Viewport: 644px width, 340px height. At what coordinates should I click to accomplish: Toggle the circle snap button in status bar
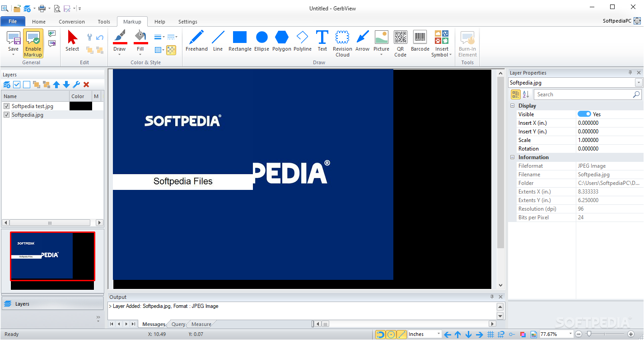(391, 335)
